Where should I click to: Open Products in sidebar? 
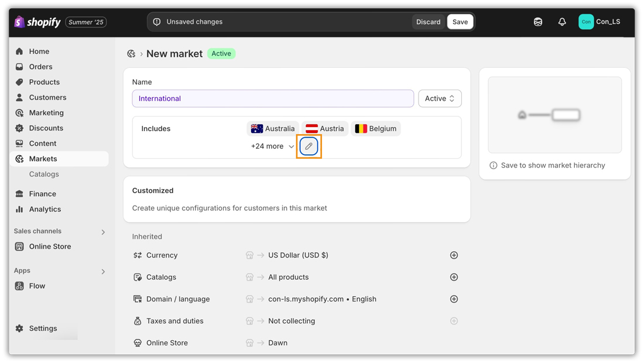(59, 82)
